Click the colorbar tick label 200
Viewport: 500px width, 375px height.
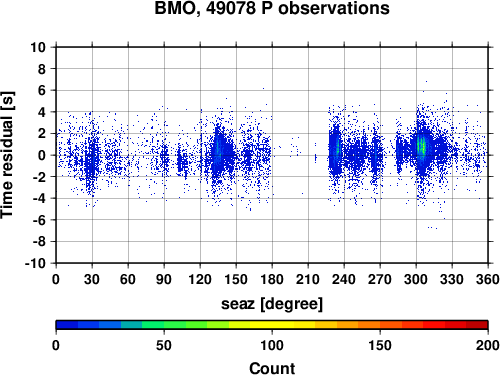488,345
